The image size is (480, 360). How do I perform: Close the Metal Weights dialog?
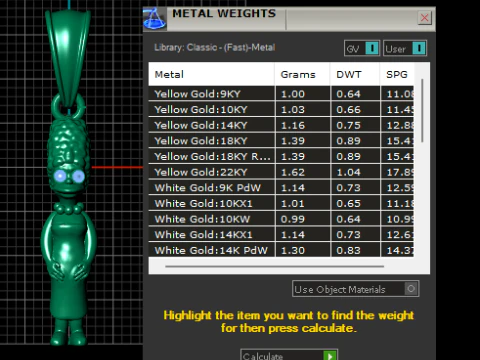pyautogui.click(x=424, y=18)
